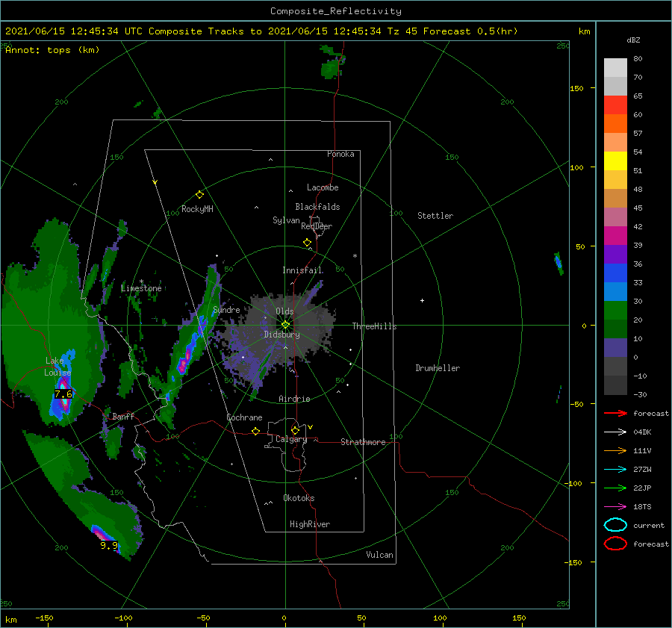Pick the light gray 70–80 dBZ swatch
672x628 pixels.
615,68
